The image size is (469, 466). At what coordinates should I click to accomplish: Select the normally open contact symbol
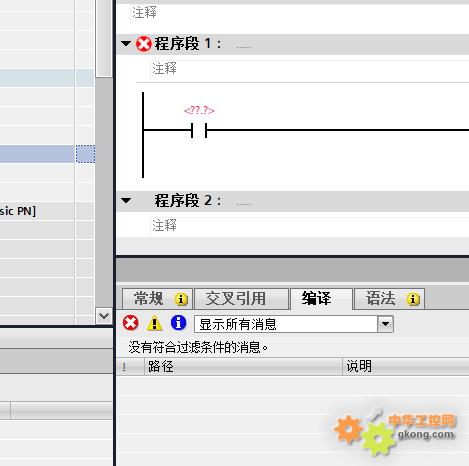click(x=199, y=130)
